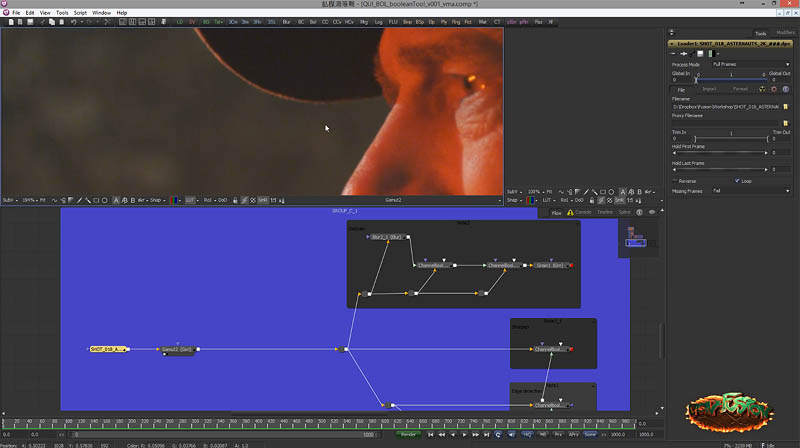The image size is (800, 448).
Task: Browse for the Proxy Filename using the folder icon
Action: [x=786, y=123]
